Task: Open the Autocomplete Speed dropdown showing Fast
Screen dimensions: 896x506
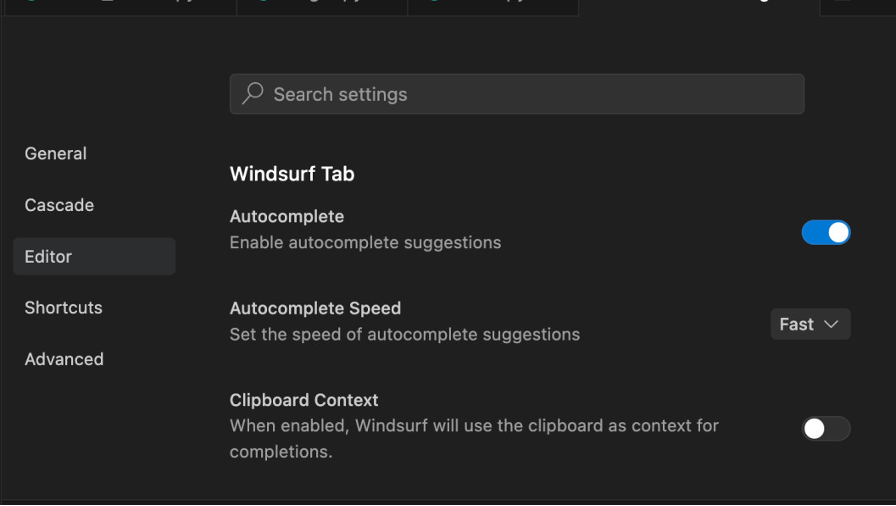Action: click(x=809, y=324)
